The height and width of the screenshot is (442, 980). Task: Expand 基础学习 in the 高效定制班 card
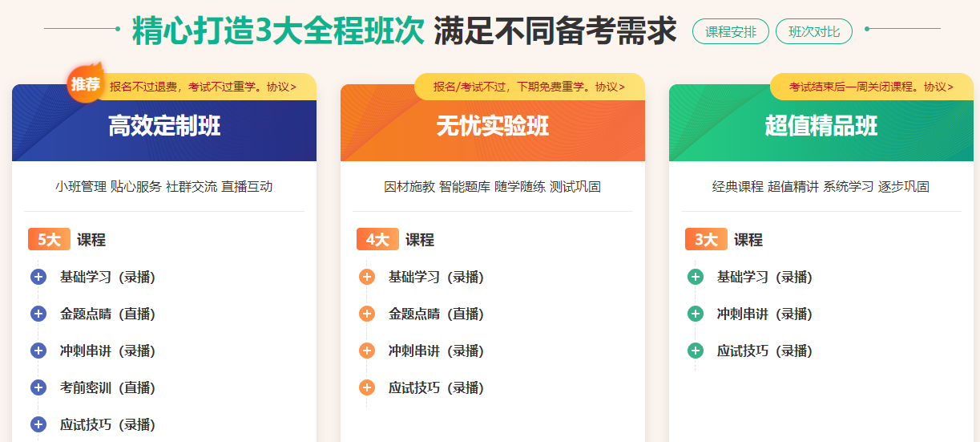(38, 277)
